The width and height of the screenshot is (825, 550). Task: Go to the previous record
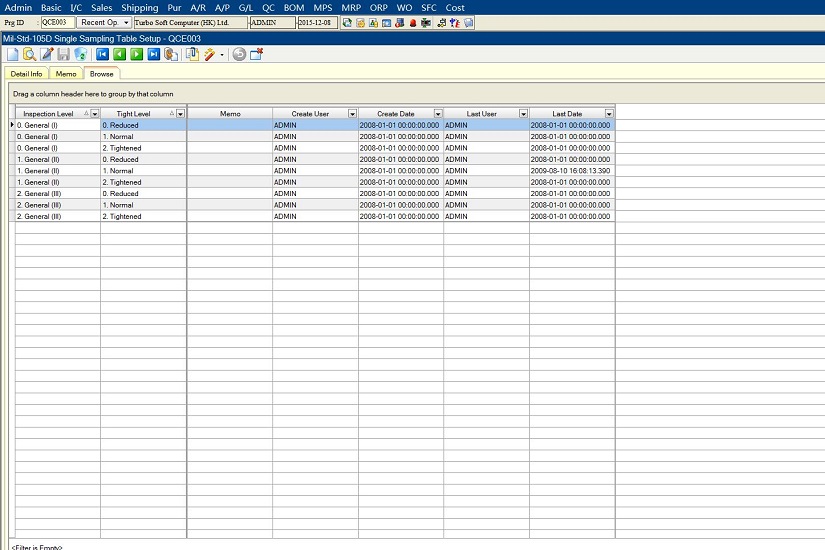[119, 54]
